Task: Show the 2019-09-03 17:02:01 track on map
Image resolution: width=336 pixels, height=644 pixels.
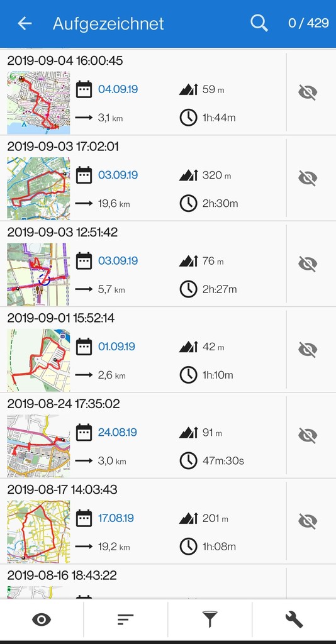Action: pyautogui.click(x=308, y=178)
